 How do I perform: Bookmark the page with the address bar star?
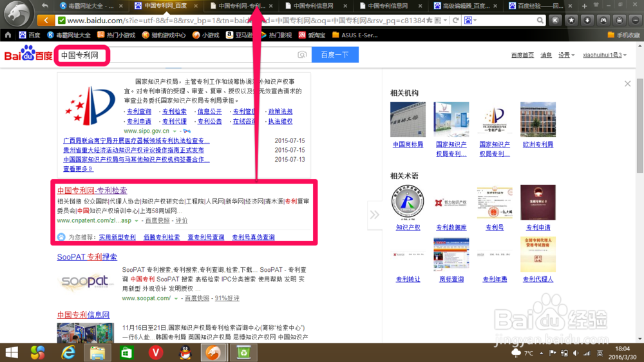point(429,20)
